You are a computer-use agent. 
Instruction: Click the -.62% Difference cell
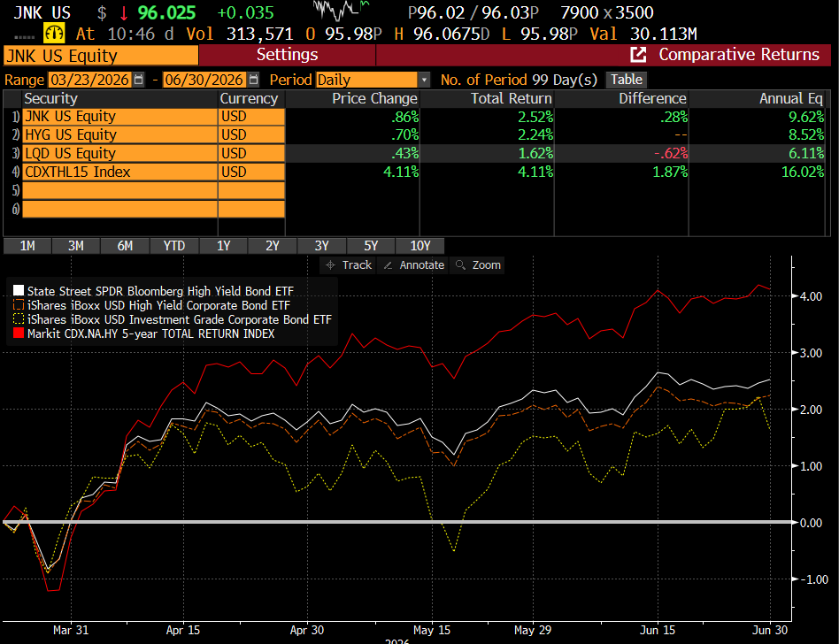tap(671, 154)
